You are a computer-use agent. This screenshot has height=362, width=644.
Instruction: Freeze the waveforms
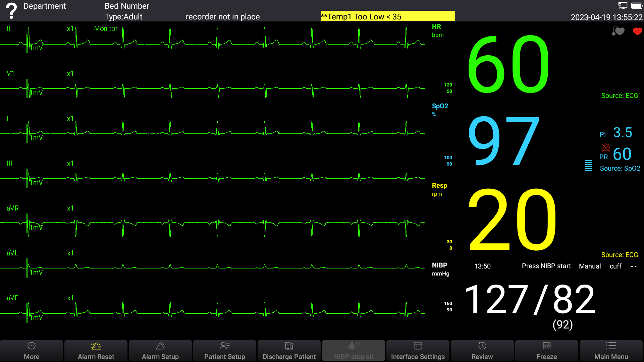(x=547, y=350)
